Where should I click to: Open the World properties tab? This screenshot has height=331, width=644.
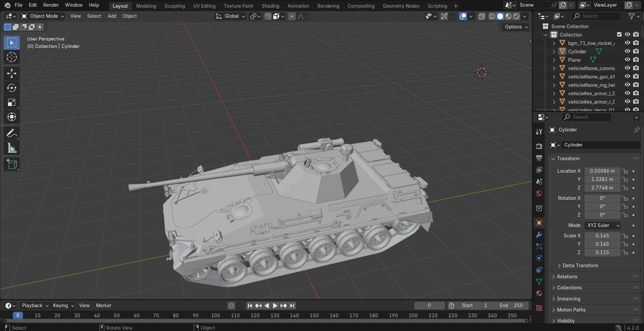pos(539,193)
